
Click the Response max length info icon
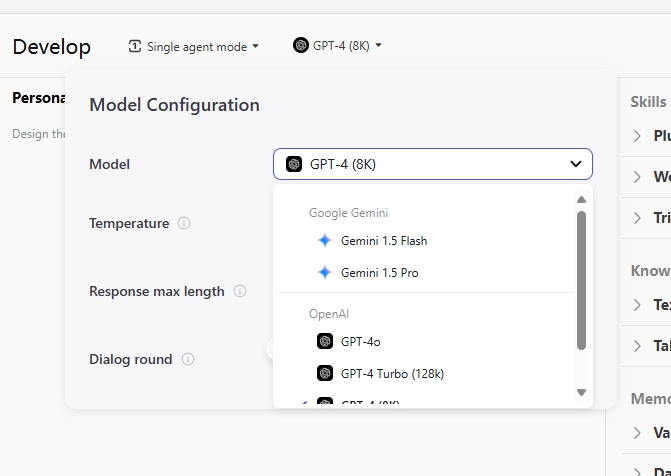pos(240,291)
